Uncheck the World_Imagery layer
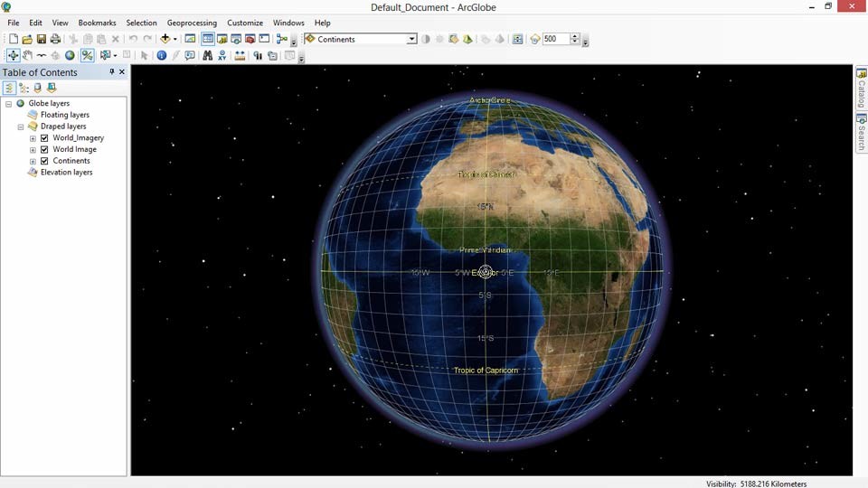868x488 pixels. pos(44,137)
